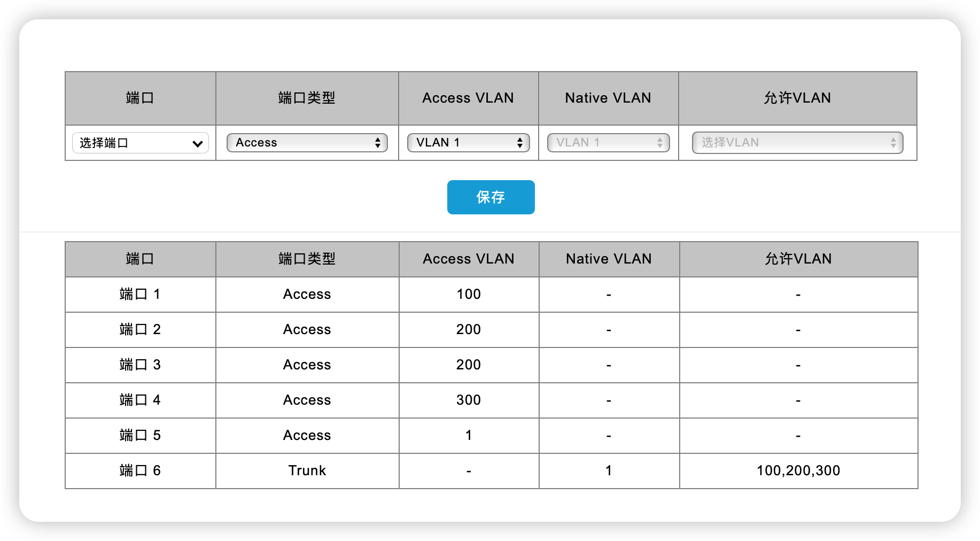The height and width of the screenshot is (541, 980).
Task: Expand the Access VLAN 1 selector
Action: pos(468,143)
